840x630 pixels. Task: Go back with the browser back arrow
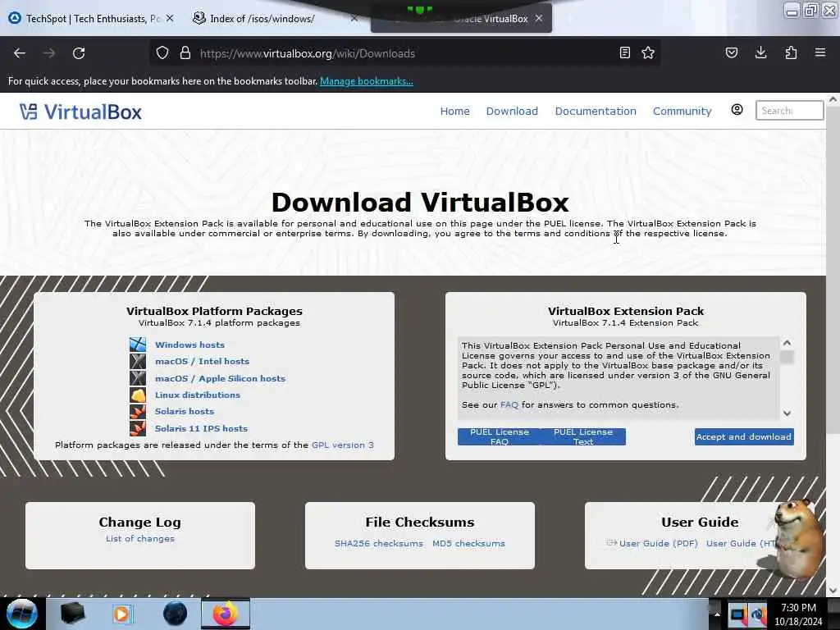click(20, 53)
